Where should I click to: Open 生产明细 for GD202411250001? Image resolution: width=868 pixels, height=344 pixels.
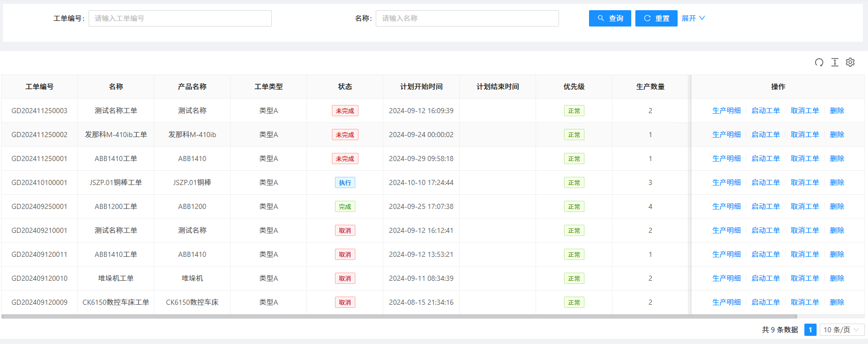[726, 158]
